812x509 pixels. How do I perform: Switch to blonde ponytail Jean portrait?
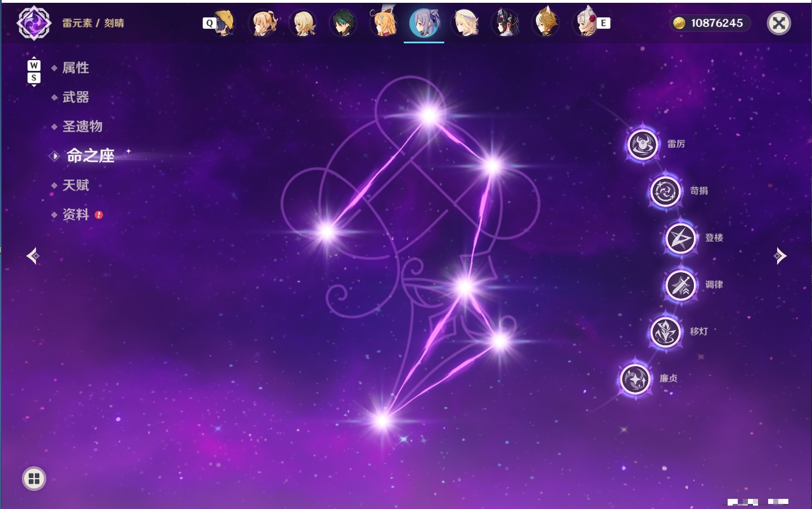263,23
